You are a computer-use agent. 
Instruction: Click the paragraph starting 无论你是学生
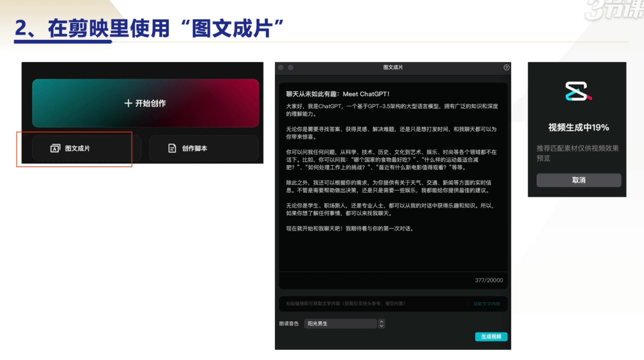point(390,209)
